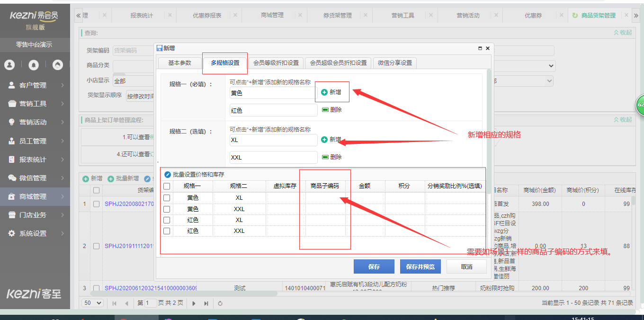Open shelf link SPHJ20200802170

click(x=129, y=204)
